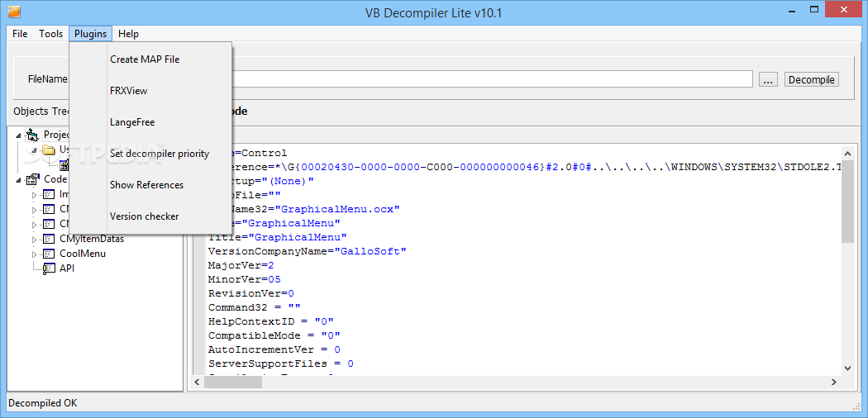The image size is (868, 418).
Task: Click the module icon of the Im... row
Action: (x=50, y=194)
